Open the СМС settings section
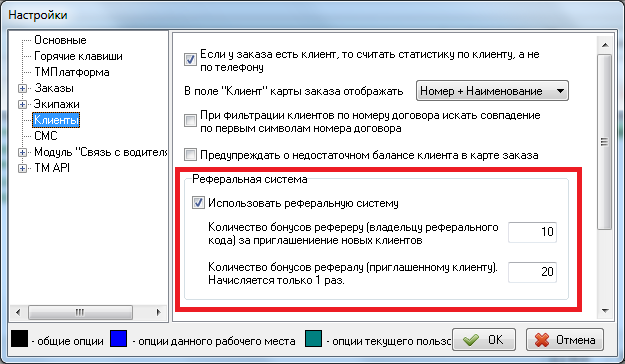625x364 pixels. coord(46,136)
